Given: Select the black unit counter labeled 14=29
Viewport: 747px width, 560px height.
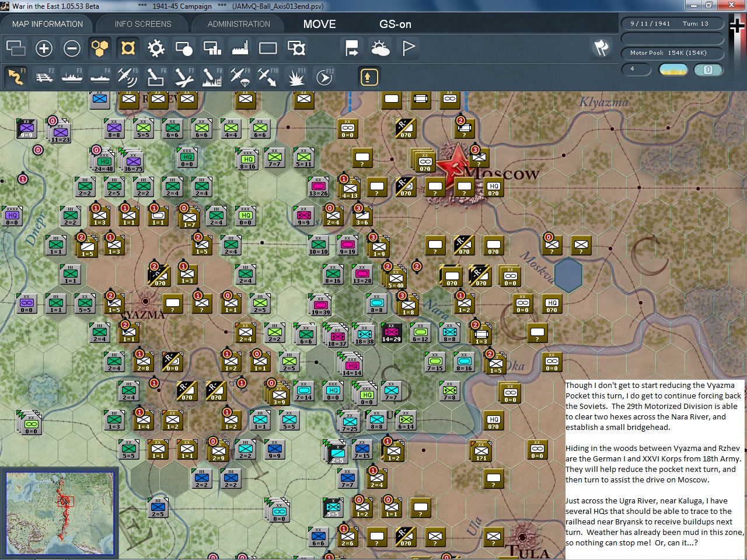Looking at the screenshot, I should pyautogui.click(x=391, y=332).
